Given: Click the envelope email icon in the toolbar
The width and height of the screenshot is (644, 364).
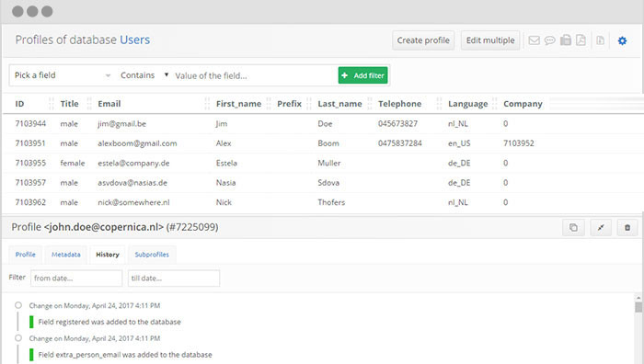Looking at the screenshot, I should 534,40.
